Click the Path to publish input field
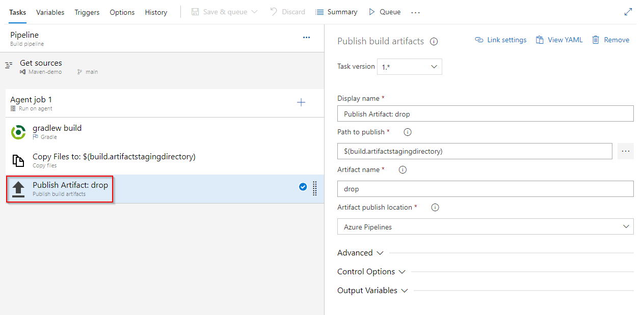The width and height of the screenshot is (644, 315). click(x=474, y=151)
